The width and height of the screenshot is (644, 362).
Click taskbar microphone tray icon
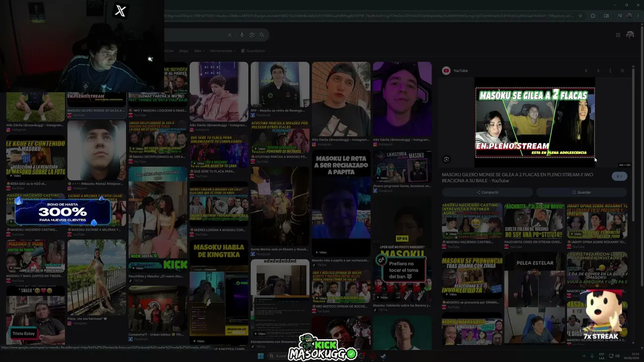pyautogui.click(x=592, y=356)
